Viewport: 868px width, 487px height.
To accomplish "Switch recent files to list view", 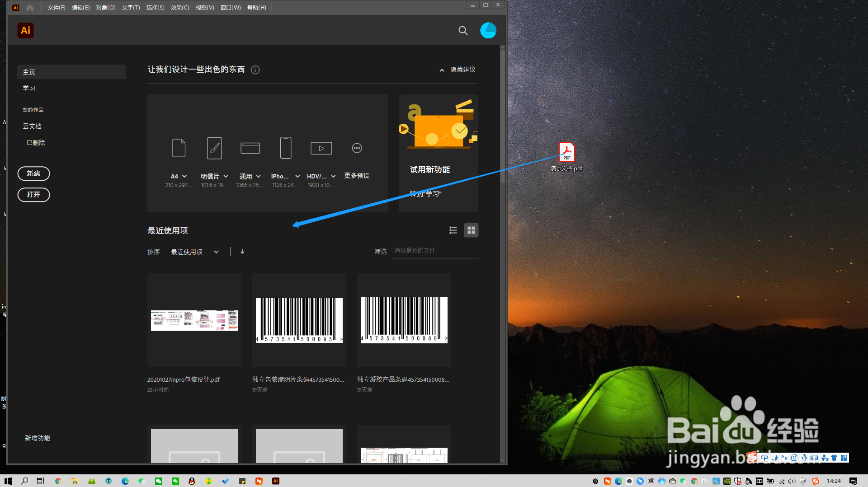I will coord(453,230).
